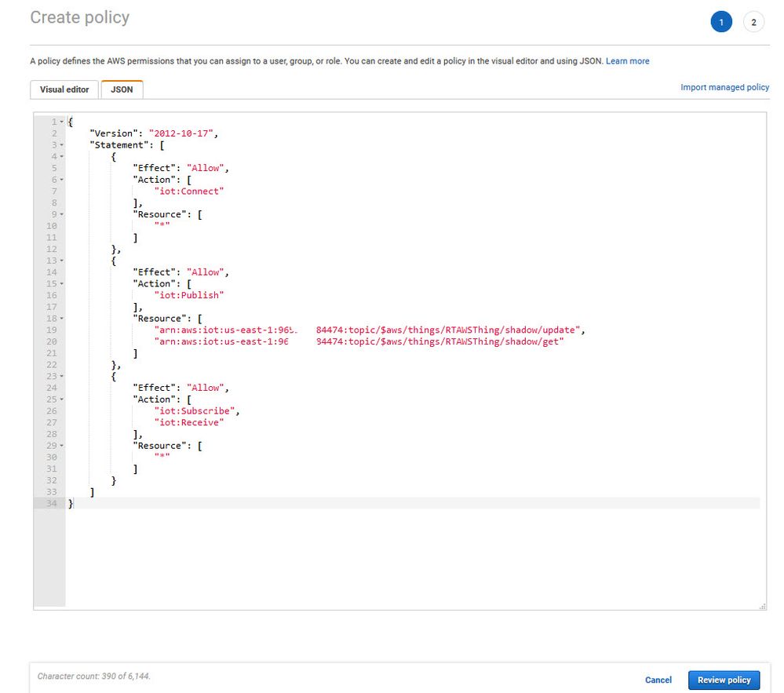Image resolution: width=784 pixels, height=693 pixels.
Task: Click the step 1 circle indicator
Action: (x=721, y=23)
